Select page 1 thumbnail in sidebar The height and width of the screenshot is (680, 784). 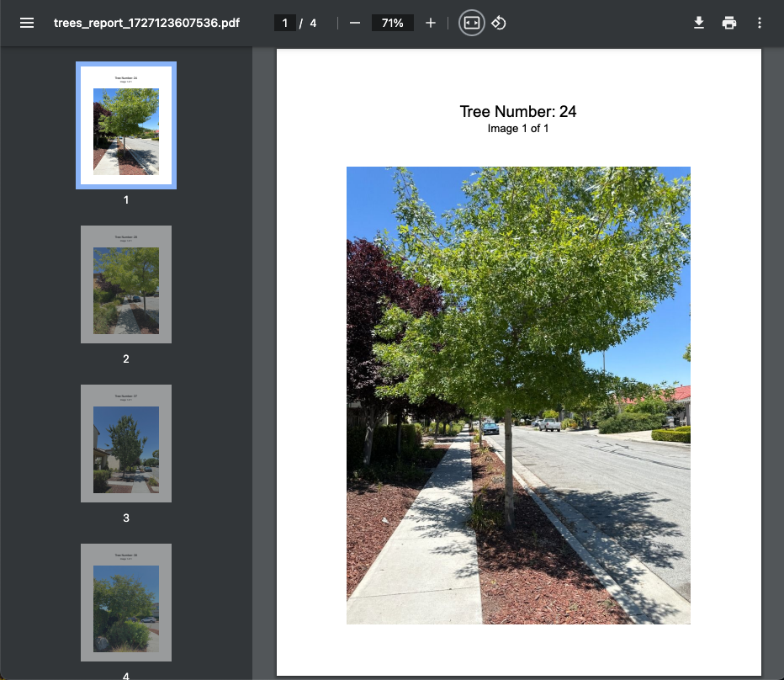[x=126, y=125]
